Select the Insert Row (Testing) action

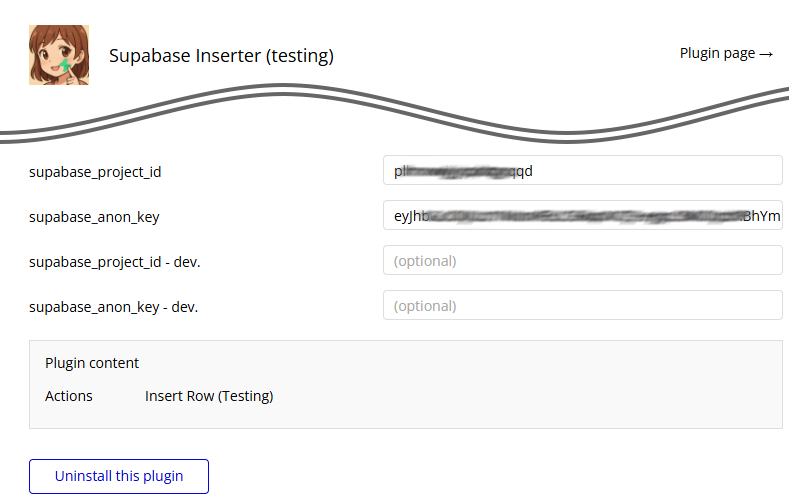[209, 396]
